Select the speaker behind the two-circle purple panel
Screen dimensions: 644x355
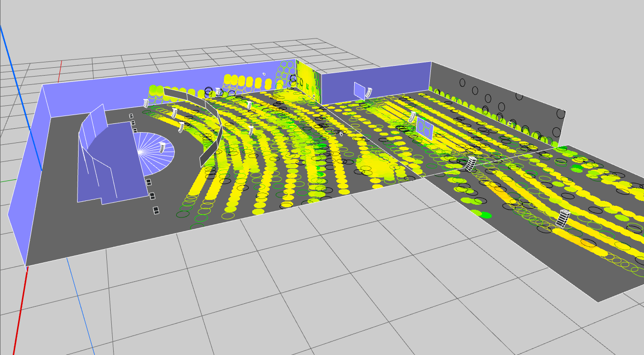click(412, 117)
